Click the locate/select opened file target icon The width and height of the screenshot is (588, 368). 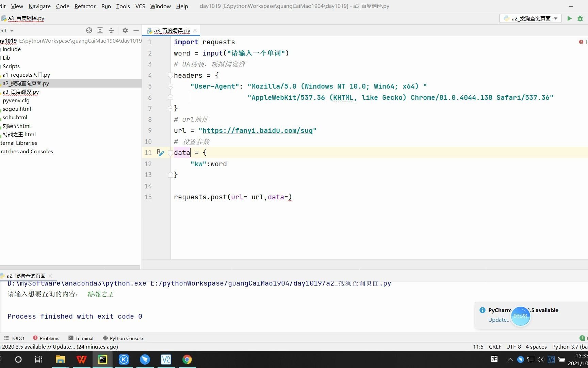(89, 30)
